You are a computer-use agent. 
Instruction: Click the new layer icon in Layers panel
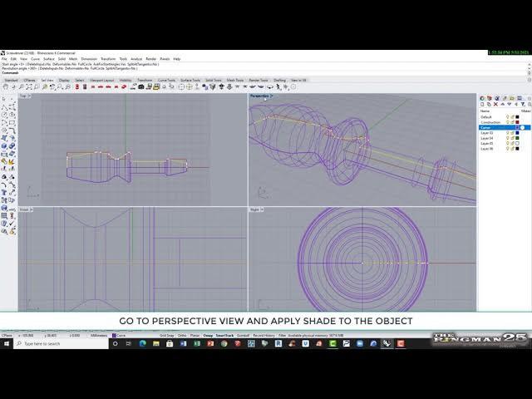point(481,103)
